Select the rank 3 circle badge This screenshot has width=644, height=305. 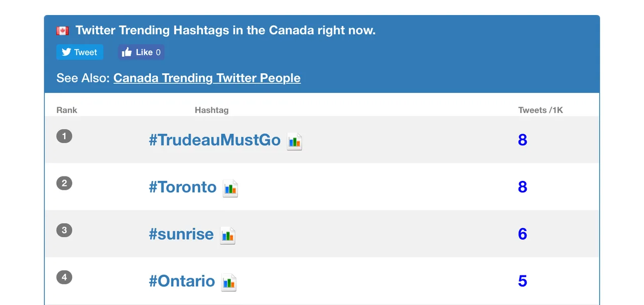point(64,230)
